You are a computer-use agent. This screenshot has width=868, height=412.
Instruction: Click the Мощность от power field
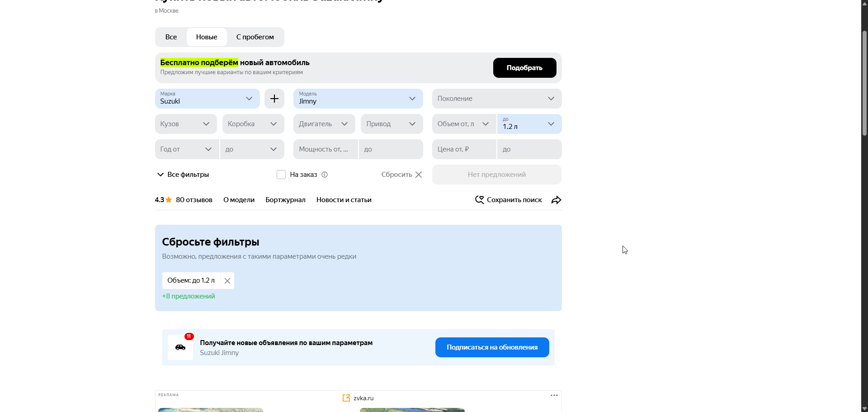pos(325,149)
